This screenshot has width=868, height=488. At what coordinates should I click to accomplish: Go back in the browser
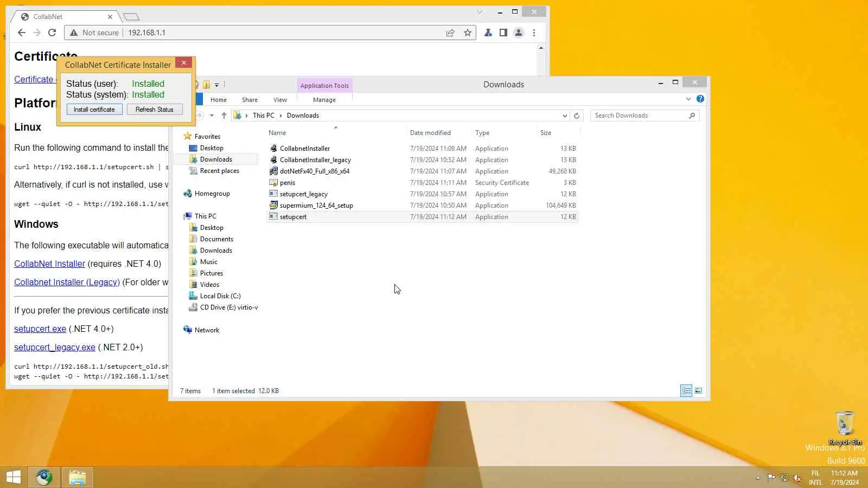22,33
